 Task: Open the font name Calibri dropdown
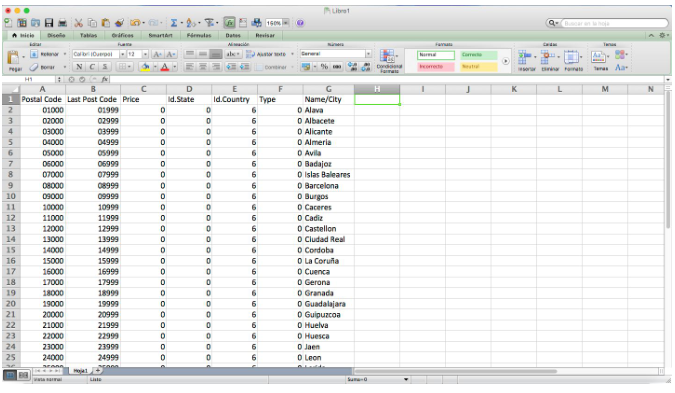pyautogui.click(x=122, y=54)
